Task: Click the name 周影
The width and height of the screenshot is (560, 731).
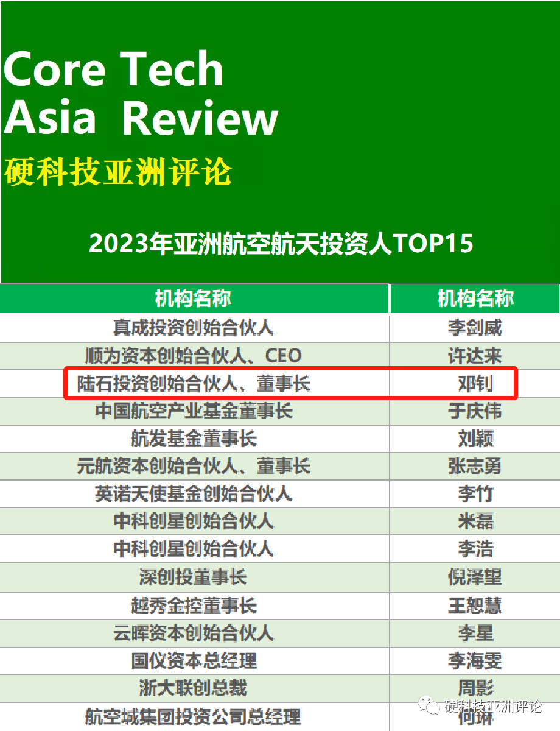Action: [475, 688]
